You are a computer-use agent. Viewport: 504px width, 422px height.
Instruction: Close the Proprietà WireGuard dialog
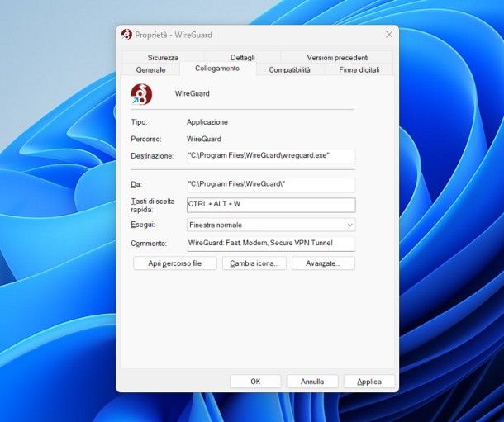pos(389,35)
